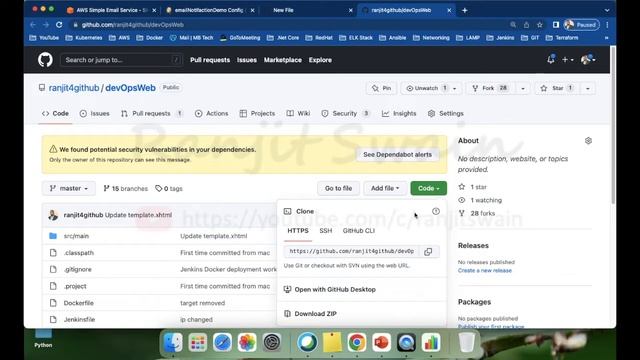Toggle the green Code dropdown button
Viewport: 640px width, 360px height.
tap(429, 188)
